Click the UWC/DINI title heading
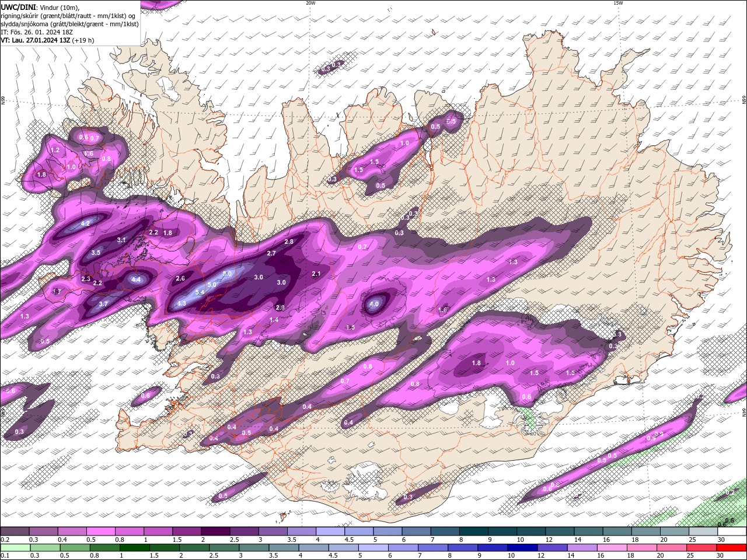This screenshot has width=747, height=560. [x=18, y=6]
